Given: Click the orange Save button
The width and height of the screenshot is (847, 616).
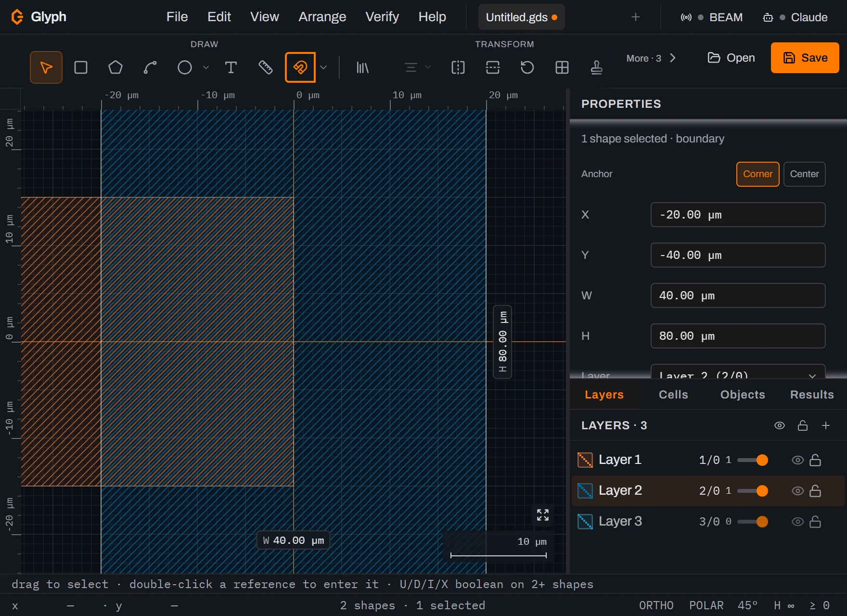Looking at the screenshot, I should click(805, 58).
